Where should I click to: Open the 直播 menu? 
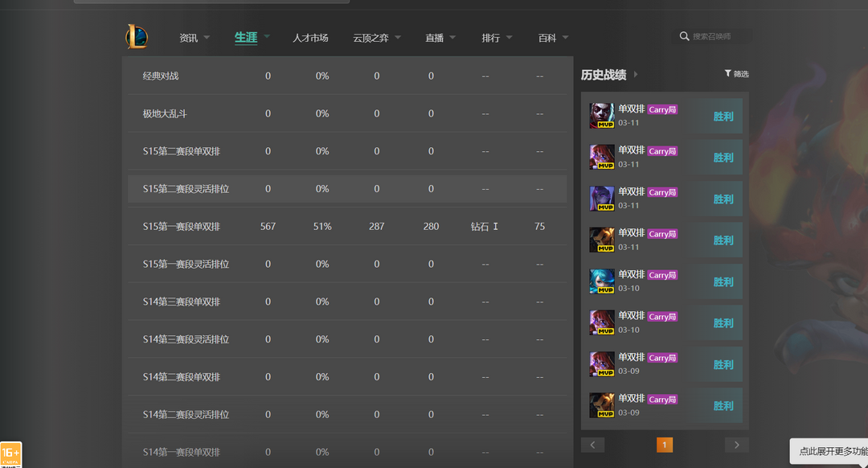tap(435, 38)
